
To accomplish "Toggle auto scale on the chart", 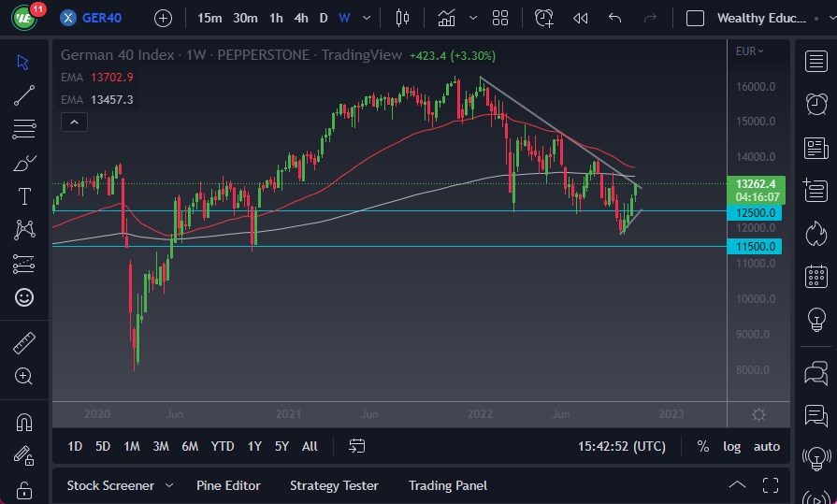I will (x=767, y=446).
